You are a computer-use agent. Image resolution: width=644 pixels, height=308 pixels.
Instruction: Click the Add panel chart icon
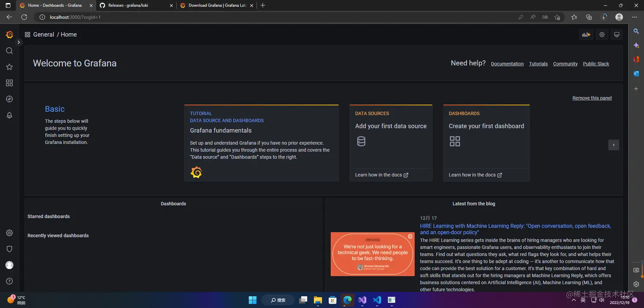[586, 34]
